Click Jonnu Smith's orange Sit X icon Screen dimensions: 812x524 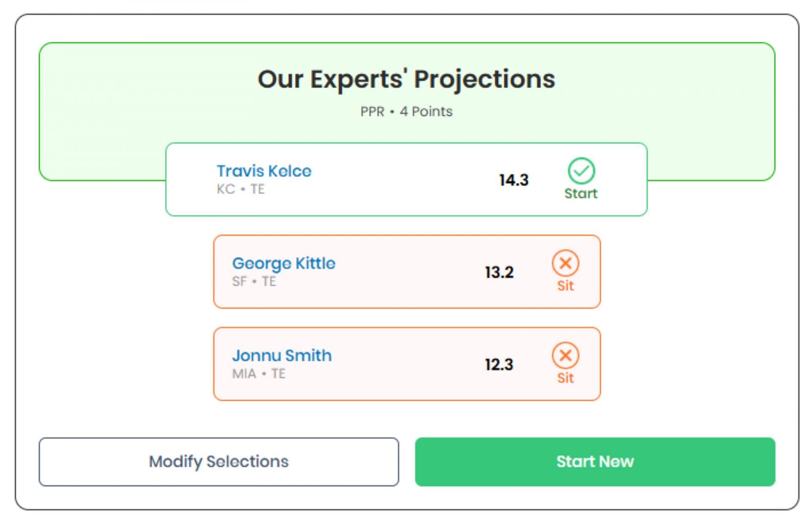click(x=565, y=355)
